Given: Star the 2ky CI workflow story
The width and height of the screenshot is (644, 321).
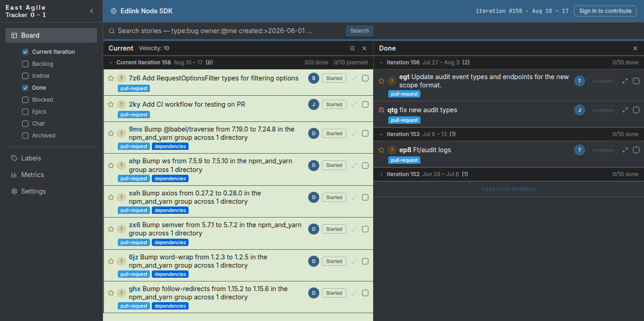Looking at the screenshot, I should tap(111, 104).
